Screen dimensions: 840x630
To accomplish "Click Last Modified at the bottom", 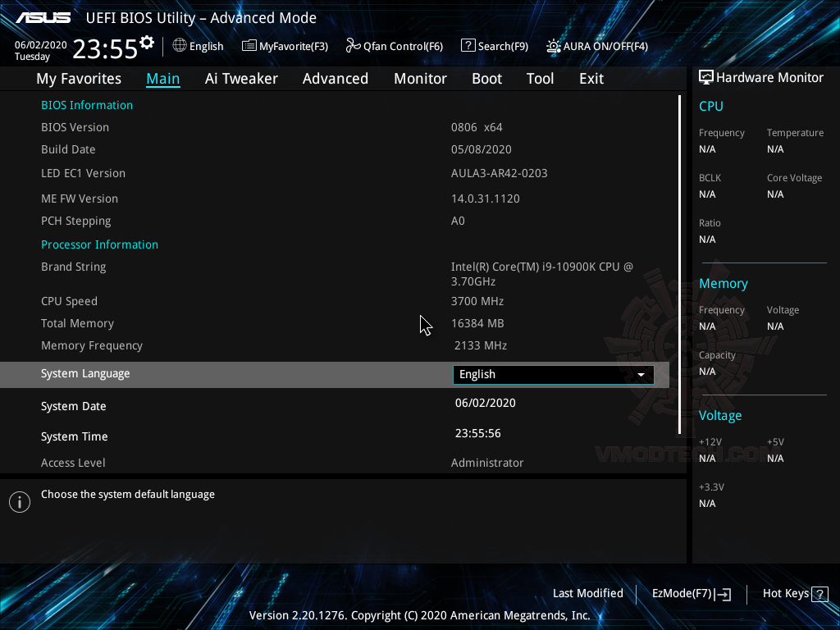I will pos(587,593).
